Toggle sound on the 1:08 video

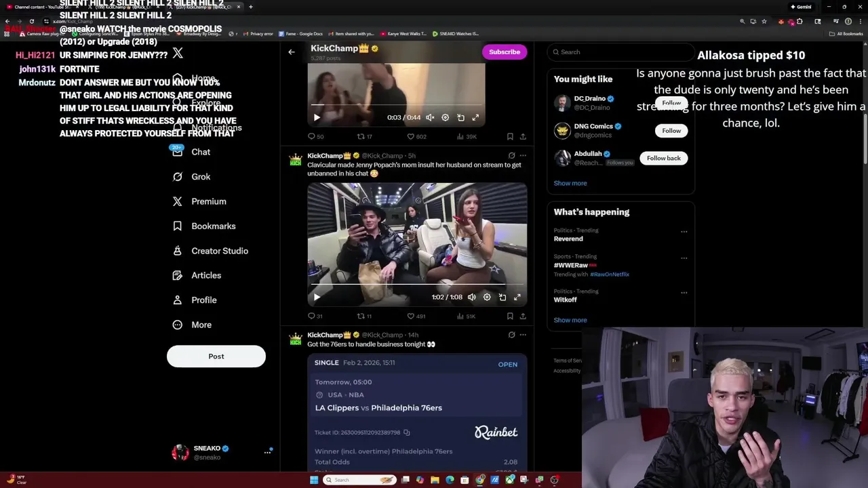(x=472, y=297)
